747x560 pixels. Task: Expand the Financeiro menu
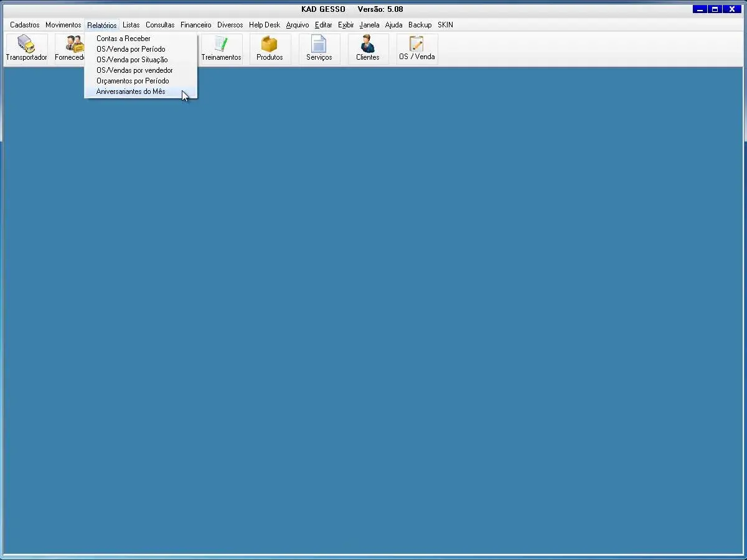pyautogui.click(x=195, y=25)
